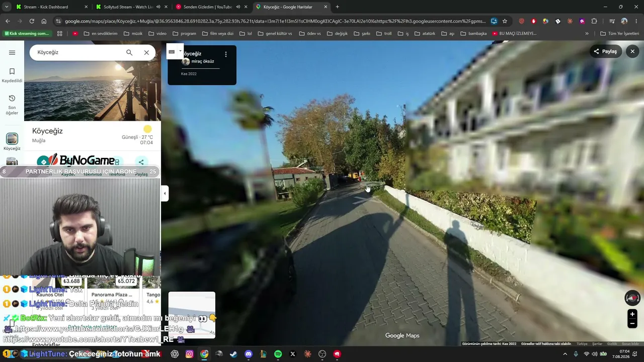The height and width of the screenshot is (362, 644).
Task: Open the BU MAÇI İZLEMEYE bookmark
Action: 514,34
